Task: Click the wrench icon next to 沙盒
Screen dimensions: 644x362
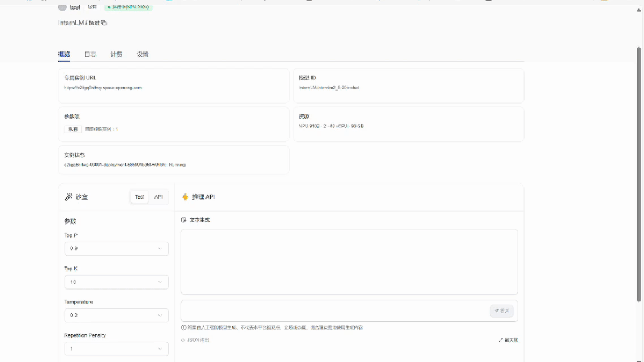Action: (68, 197)
